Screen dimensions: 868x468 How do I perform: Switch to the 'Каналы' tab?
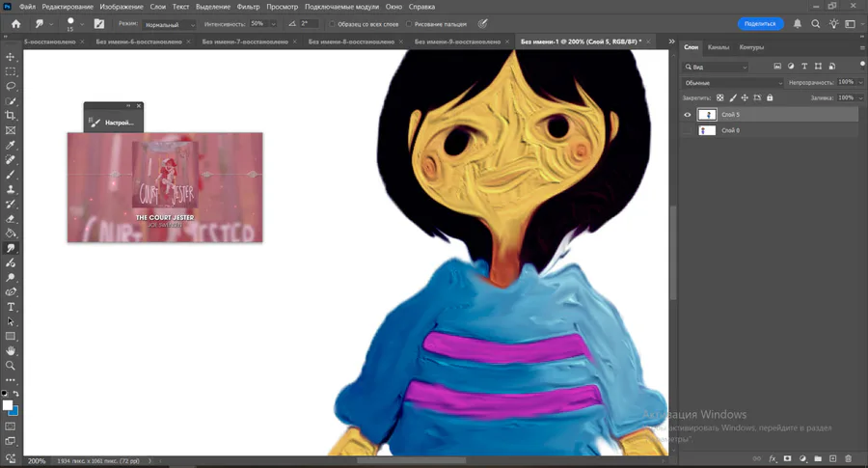tap(718, 47)
